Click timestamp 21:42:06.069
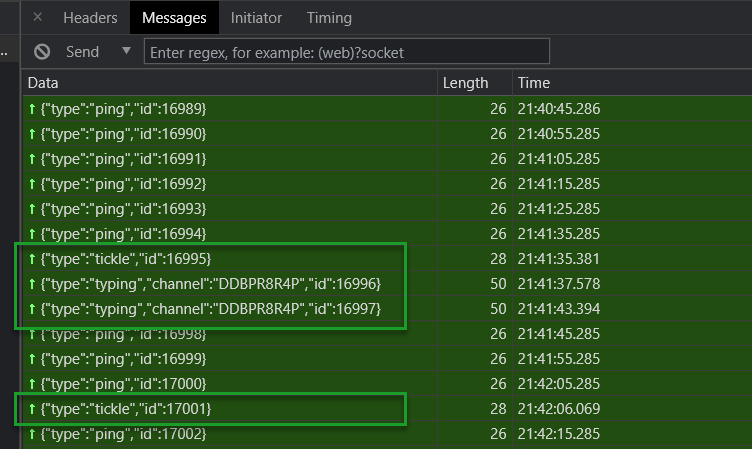This screenshot has height=449, width=752. click(x=559, y=408)
